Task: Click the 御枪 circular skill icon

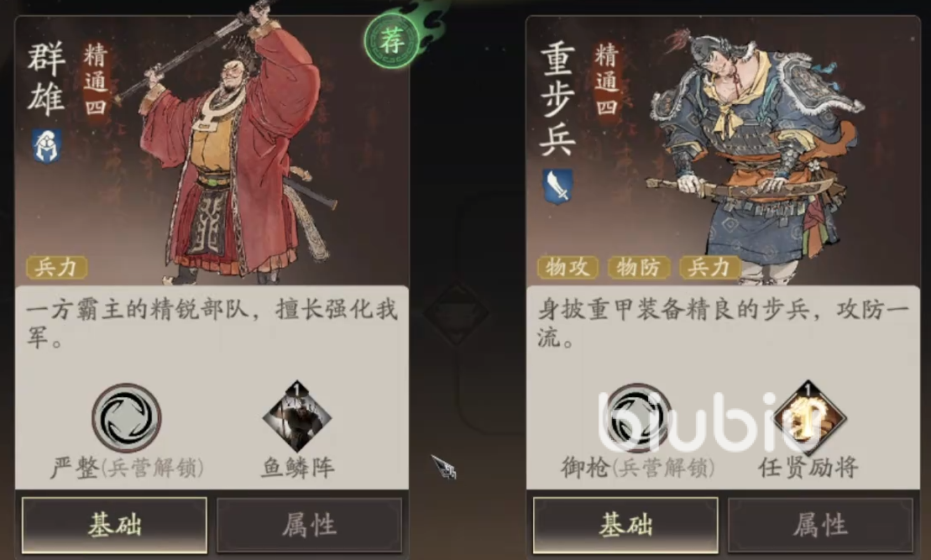Action: pyautogui.click(x=638, y=417)
